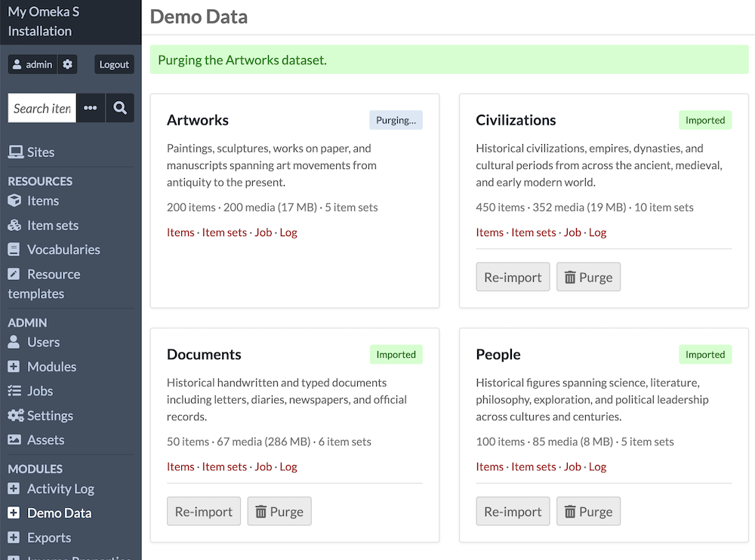Open Resource templates page
The height and width of the screenshot is (560, 755).
(x=45, y=284)
